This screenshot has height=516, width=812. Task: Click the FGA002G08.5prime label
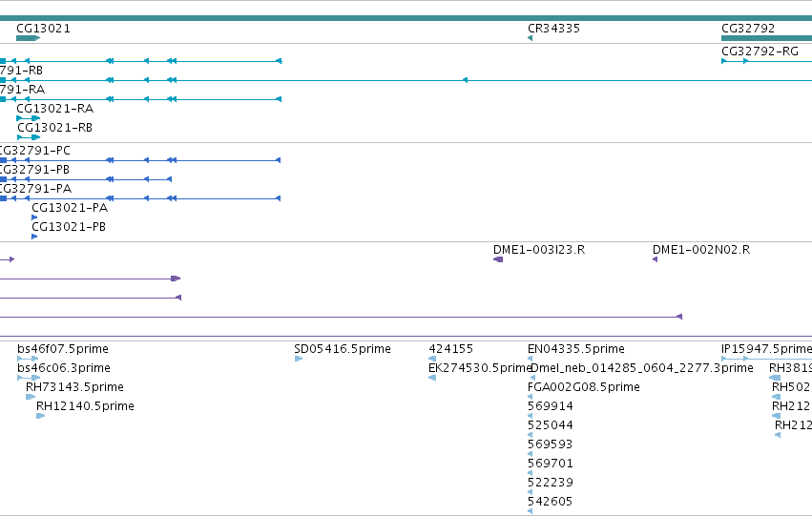(x=584, y=387)
